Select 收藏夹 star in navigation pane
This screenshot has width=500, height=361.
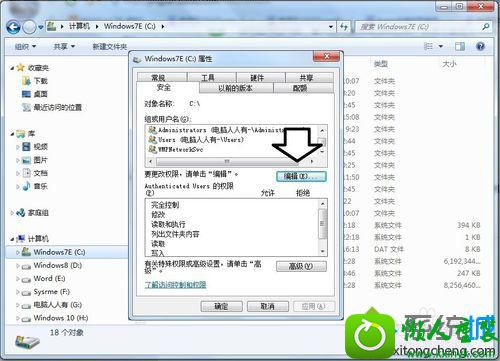click(x=21, y=68)
